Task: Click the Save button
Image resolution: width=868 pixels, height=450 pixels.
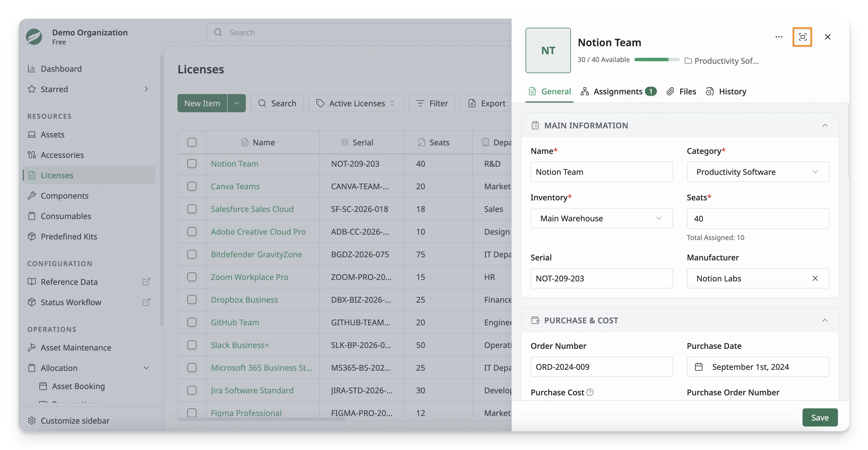Action: [820, 417]
